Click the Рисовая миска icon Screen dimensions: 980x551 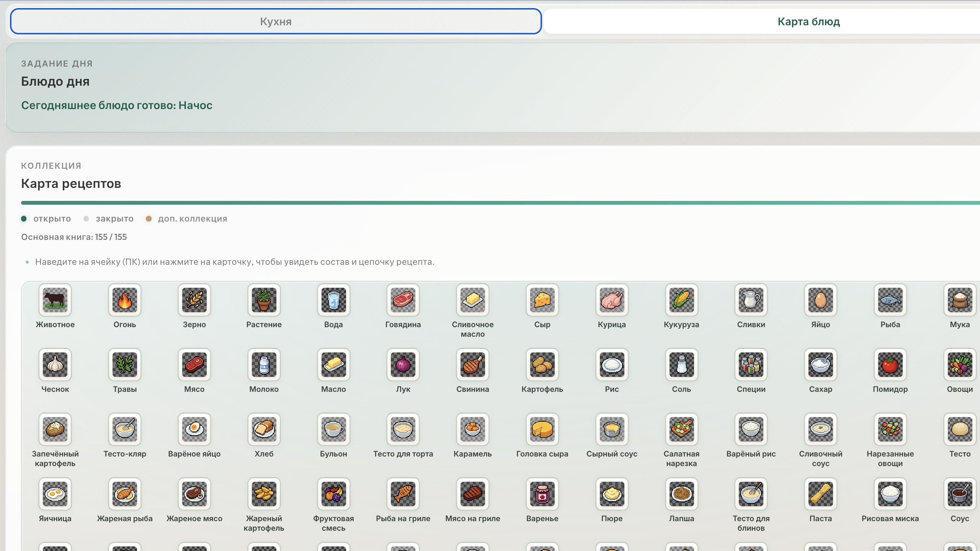890,494
